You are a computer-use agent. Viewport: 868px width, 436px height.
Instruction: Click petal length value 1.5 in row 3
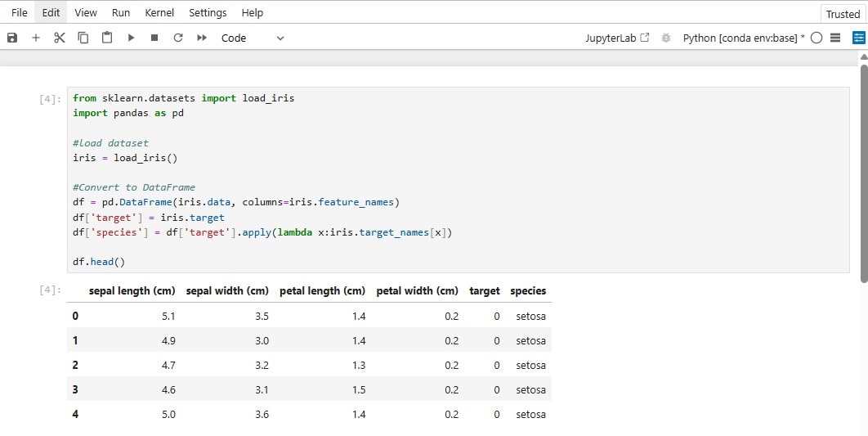pyautogui.click(x=359, y=389)
